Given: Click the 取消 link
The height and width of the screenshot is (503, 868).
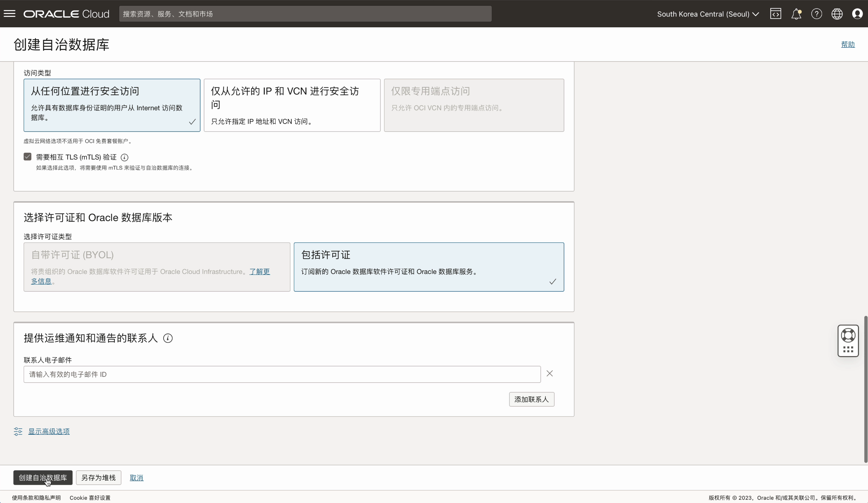Looking at the screenshot, I should pyautogui.click(x=137, y=478).
